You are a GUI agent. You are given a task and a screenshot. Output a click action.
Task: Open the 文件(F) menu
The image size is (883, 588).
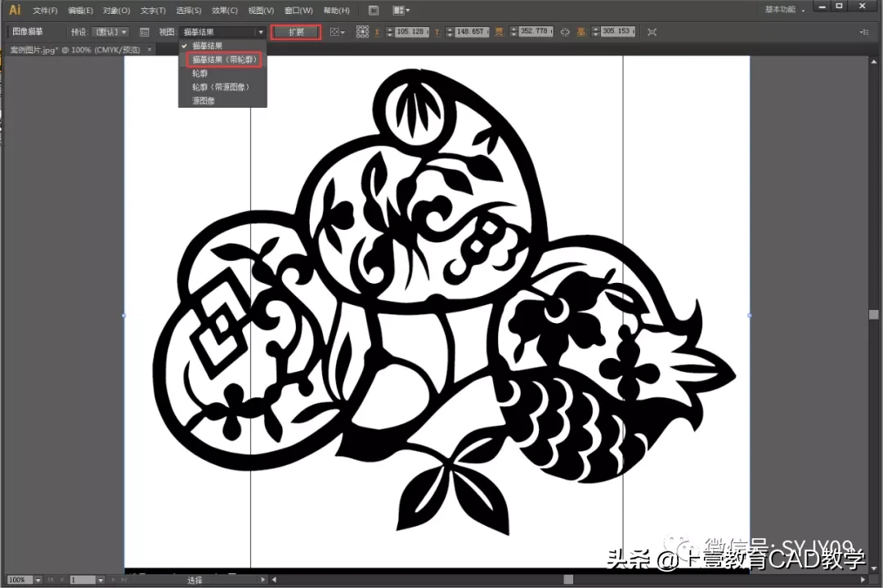(45, 11)
